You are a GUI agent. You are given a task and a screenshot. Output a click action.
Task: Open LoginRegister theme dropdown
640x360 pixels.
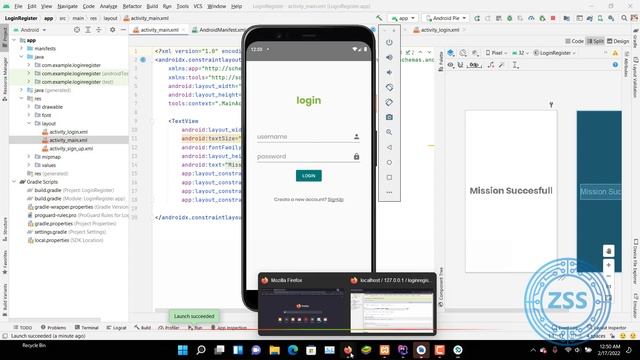[x=555, y=53]
